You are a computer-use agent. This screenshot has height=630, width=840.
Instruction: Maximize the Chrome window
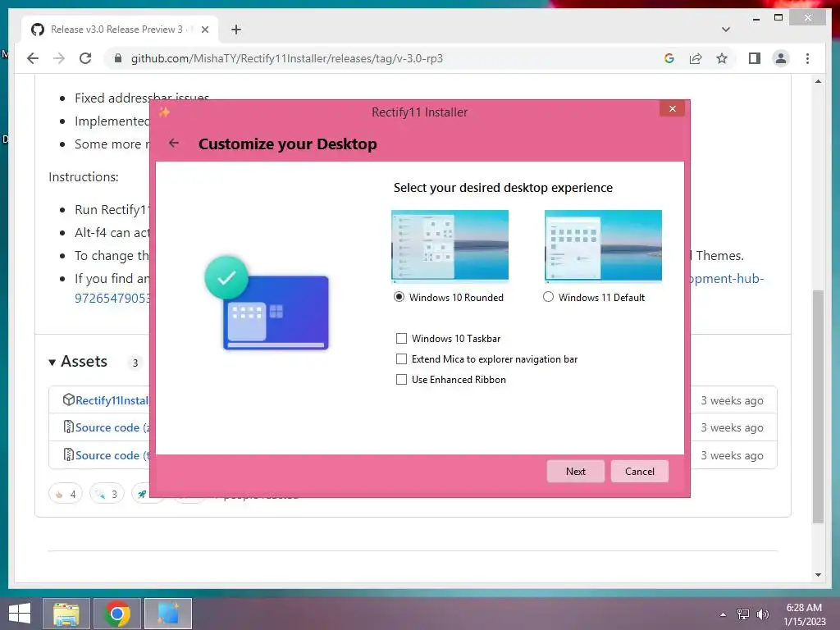(x=778, y=18)
